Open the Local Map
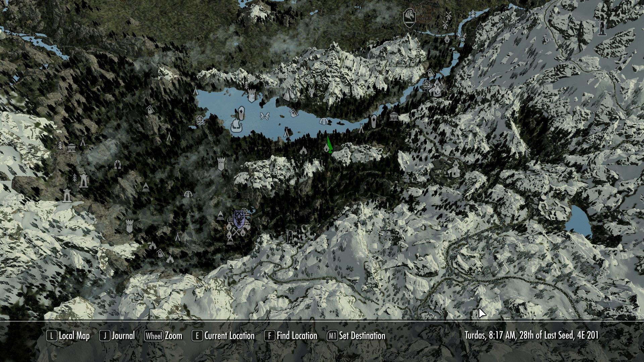Viewport: 644px width, 362px height. click(x=68, y=336)
